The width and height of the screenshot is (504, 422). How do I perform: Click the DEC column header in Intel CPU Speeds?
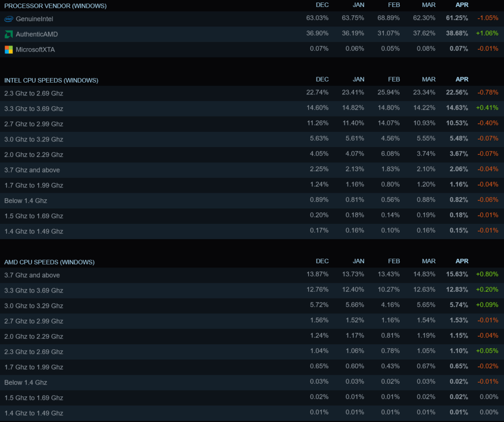pos(322,79)
